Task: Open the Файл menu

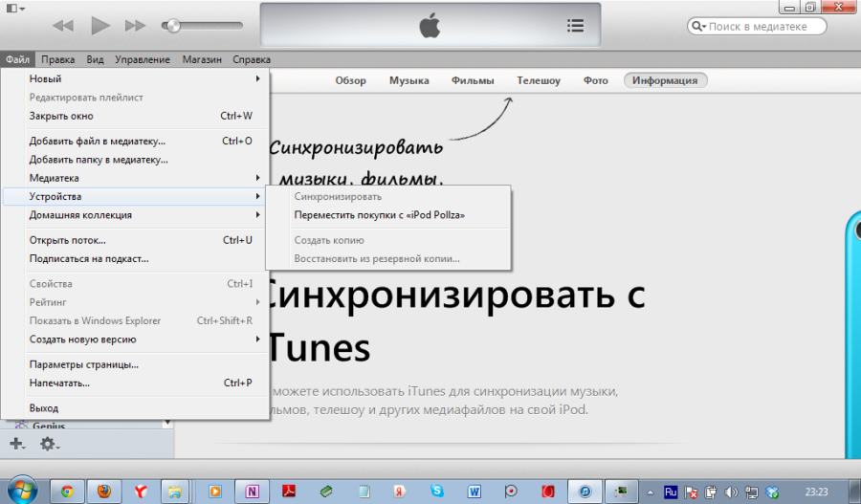Action: [x=17, y=59]
